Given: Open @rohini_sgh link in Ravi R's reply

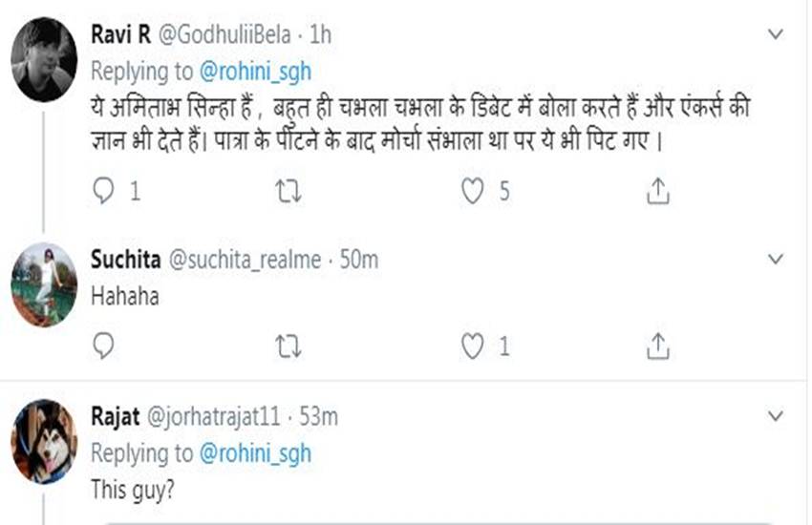Looking at the screenshot, I should pos(257,70).
